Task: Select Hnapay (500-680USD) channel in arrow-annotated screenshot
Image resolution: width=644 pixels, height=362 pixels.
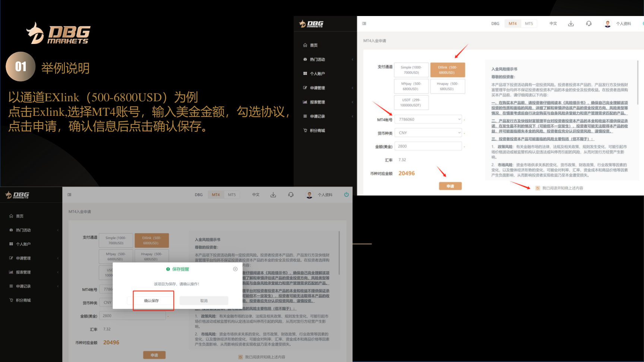Action: click(x=448, y=86)
